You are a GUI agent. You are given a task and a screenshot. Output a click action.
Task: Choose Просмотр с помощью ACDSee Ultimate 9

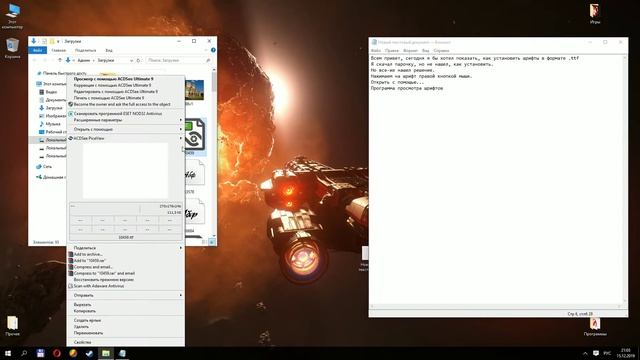[x=126, y=79]
